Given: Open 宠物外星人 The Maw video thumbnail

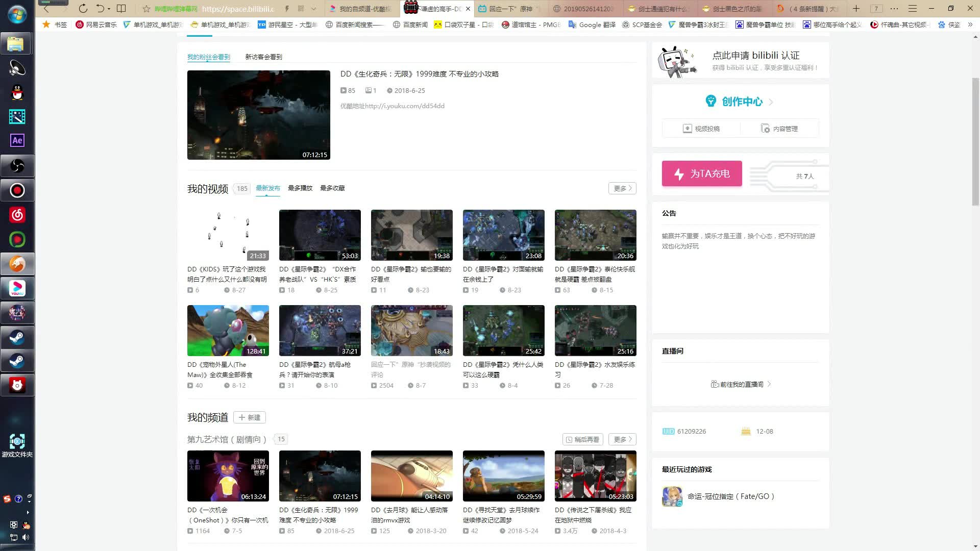Looking at the screenshot, I should pos(228,331).
